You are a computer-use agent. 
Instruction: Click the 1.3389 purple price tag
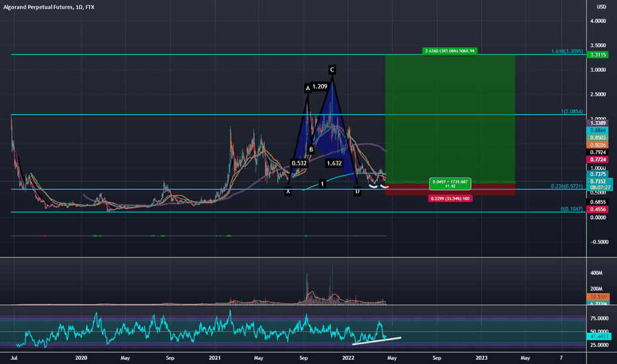(x=597, y=123)
